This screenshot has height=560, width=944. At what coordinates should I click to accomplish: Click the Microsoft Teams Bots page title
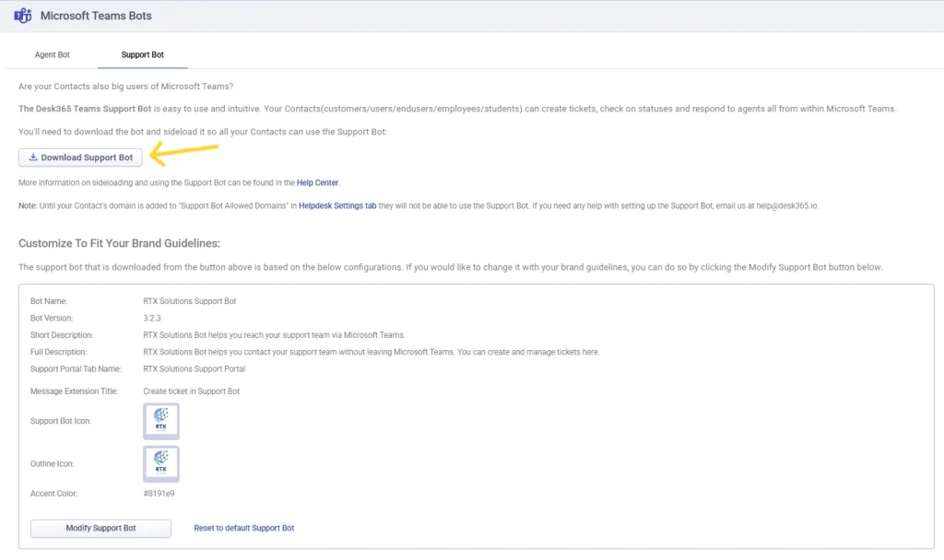(96, 16)
